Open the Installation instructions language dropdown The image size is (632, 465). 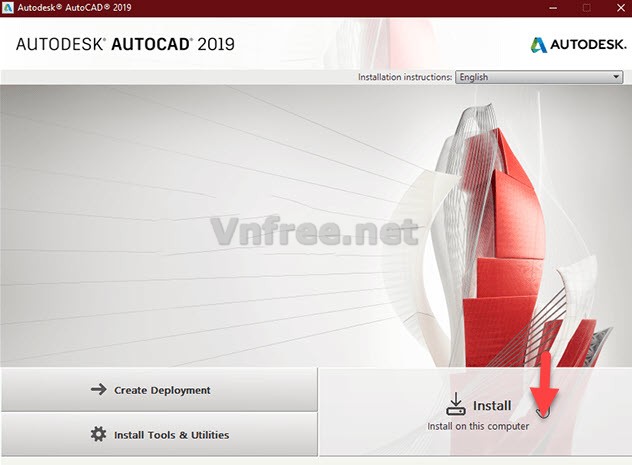[x=539, y=77]
